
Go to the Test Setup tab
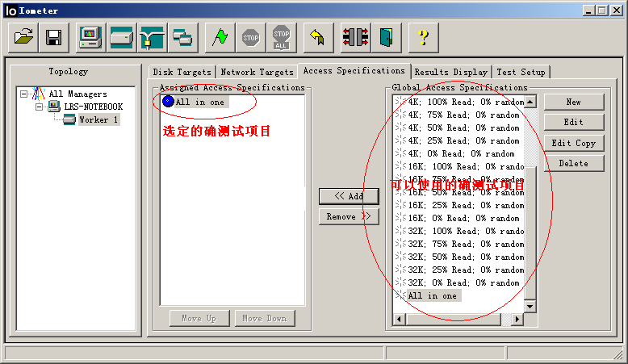[521, 73]
